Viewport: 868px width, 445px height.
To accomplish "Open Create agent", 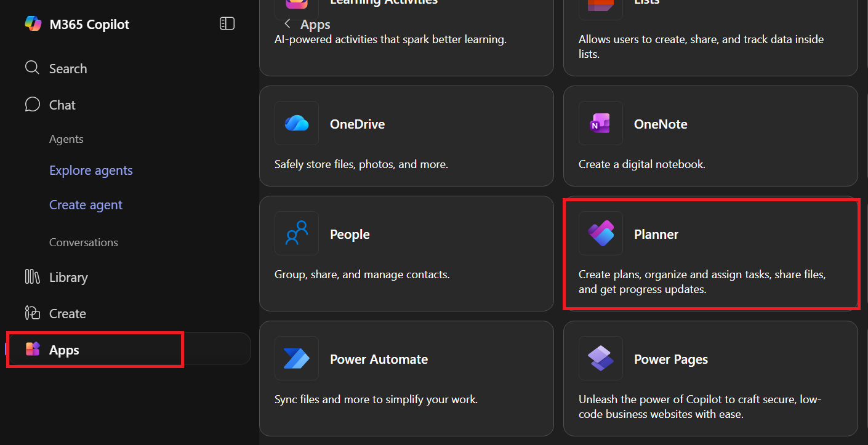I will pos(86,204).
